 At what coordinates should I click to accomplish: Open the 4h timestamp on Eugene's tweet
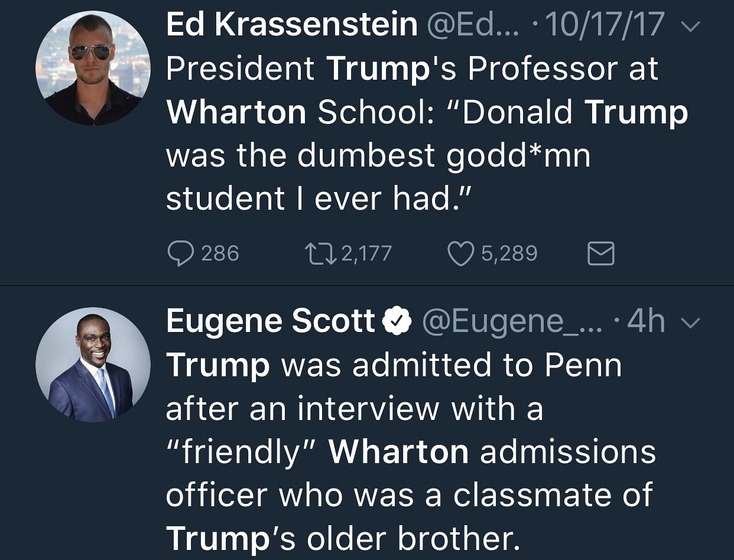(645, 322)
